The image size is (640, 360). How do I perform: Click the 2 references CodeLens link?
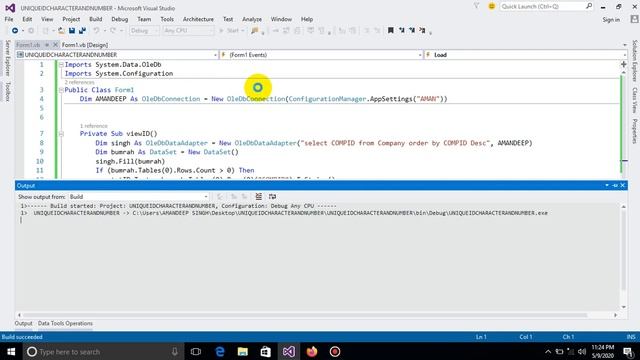80,82
